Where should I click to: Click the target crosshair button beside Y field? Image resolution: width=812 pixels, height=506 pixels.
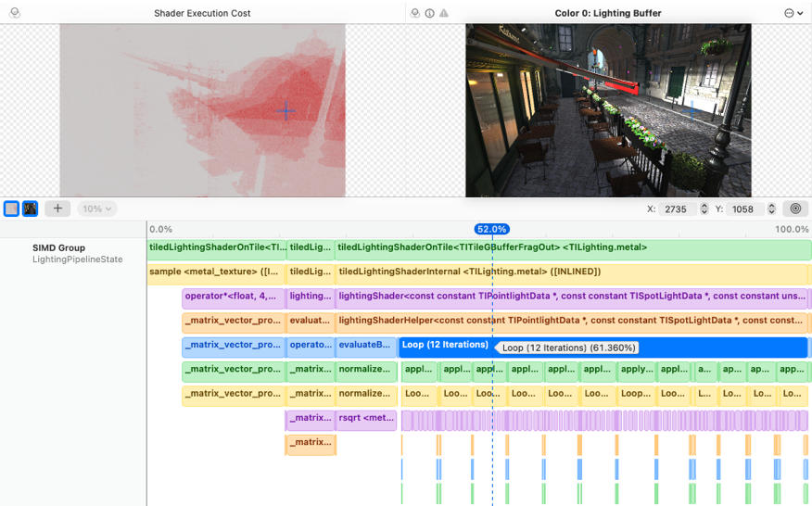coord(795,209)
